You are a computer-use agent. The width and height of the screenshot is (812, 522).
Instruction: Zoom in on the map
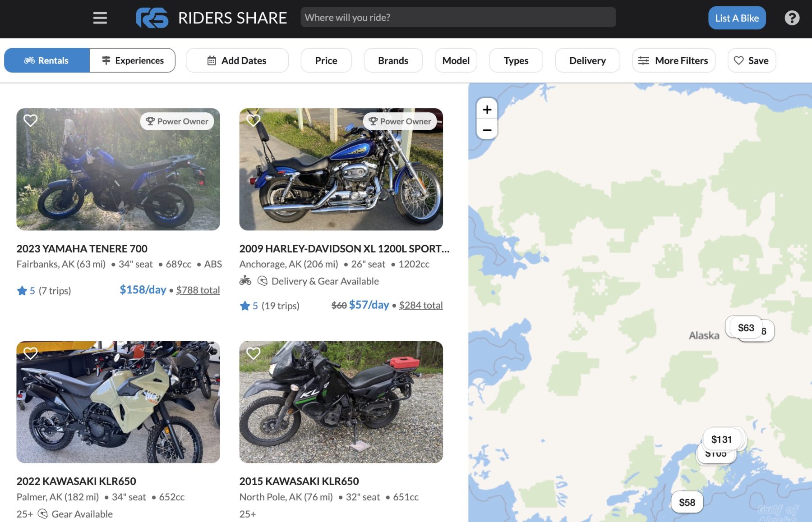[x=487, y=110]
